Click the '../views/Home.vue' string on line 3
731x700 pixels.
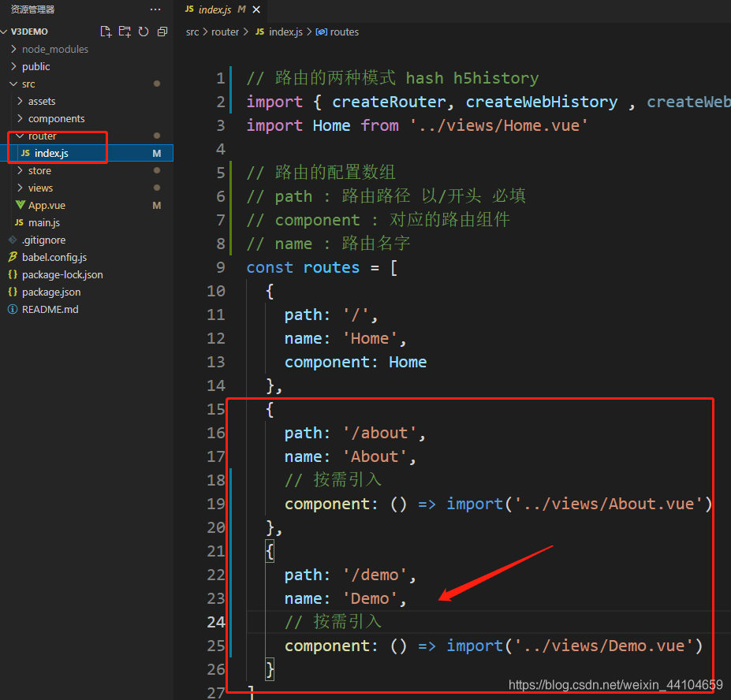click(x=499, y=126)
